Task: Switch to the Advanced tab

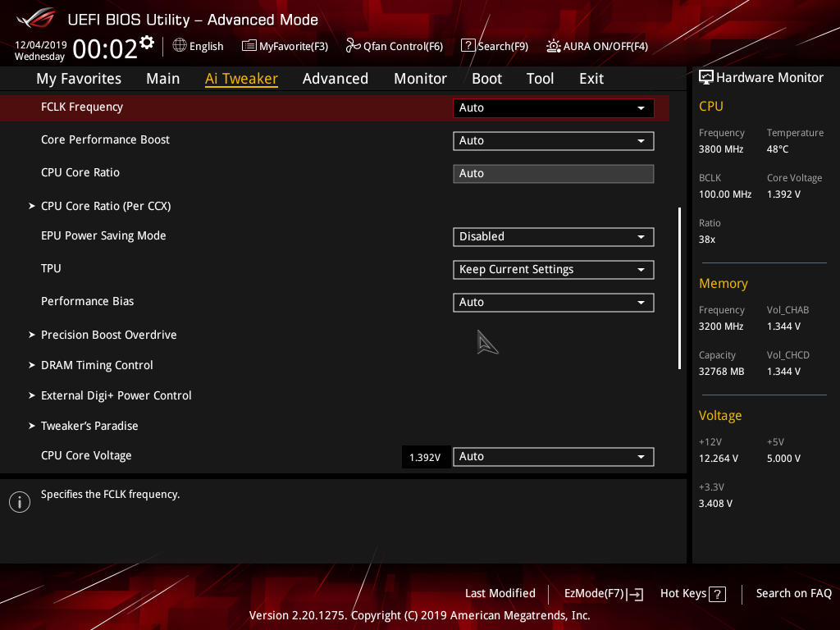Action: [x=336, y=79]
